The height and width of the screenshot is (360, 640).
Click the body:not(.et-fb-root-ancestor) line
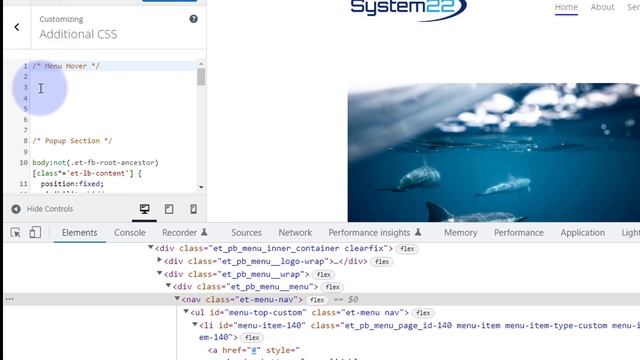pyautogui.click(x=96, y=162)
